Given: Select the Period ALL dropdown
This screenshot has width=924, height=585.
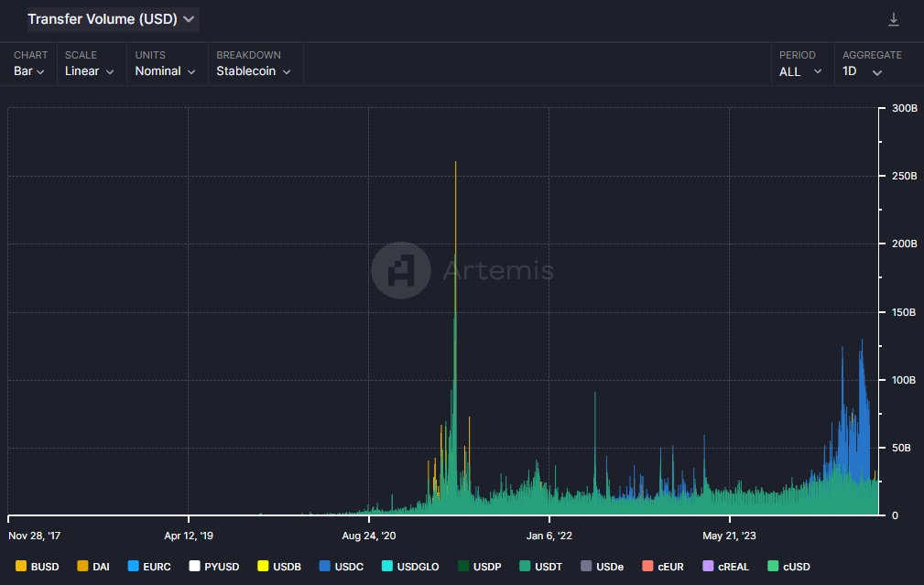Looking at the screenshot, I should coord(799,71).
